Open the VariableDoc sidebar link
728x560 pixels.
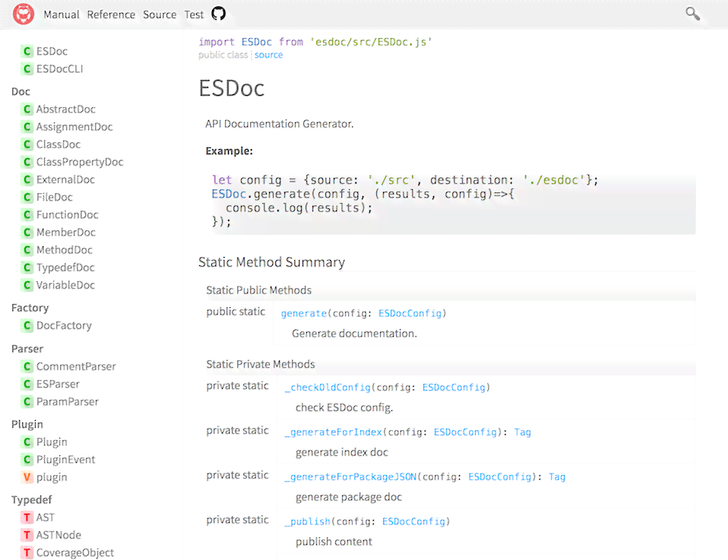click(x=65, y=285)
